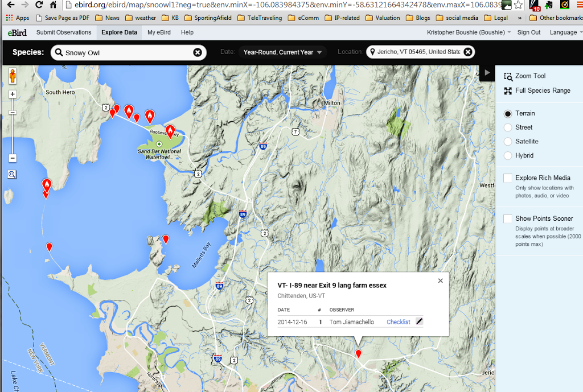Click the Sand Bar National Waterfowl tree icon
The height and width of the screenshot is (392, 583).
pos(159,144)
